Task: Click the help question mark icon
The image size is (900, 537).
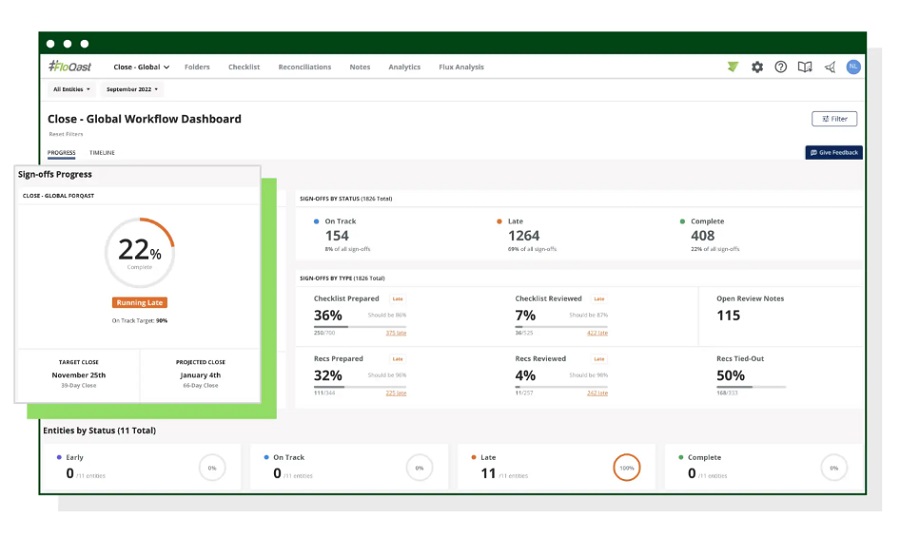Action: click(781, 67)
